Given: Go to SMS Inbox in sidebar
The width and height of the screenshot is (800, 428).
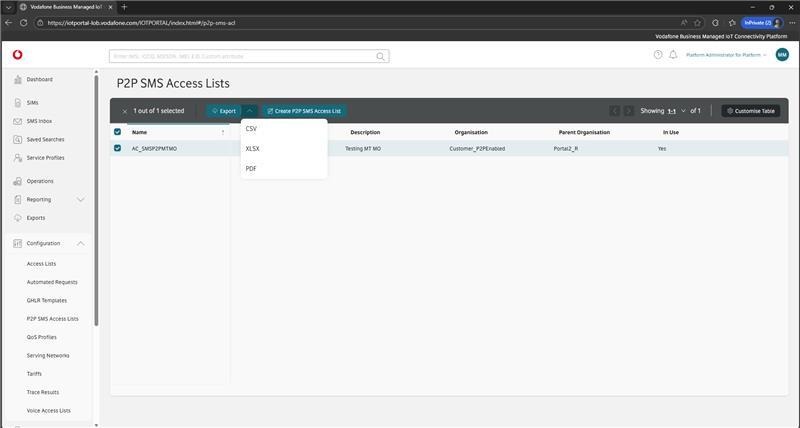Looking at the screenshot, I should click(x=39, y=121).
